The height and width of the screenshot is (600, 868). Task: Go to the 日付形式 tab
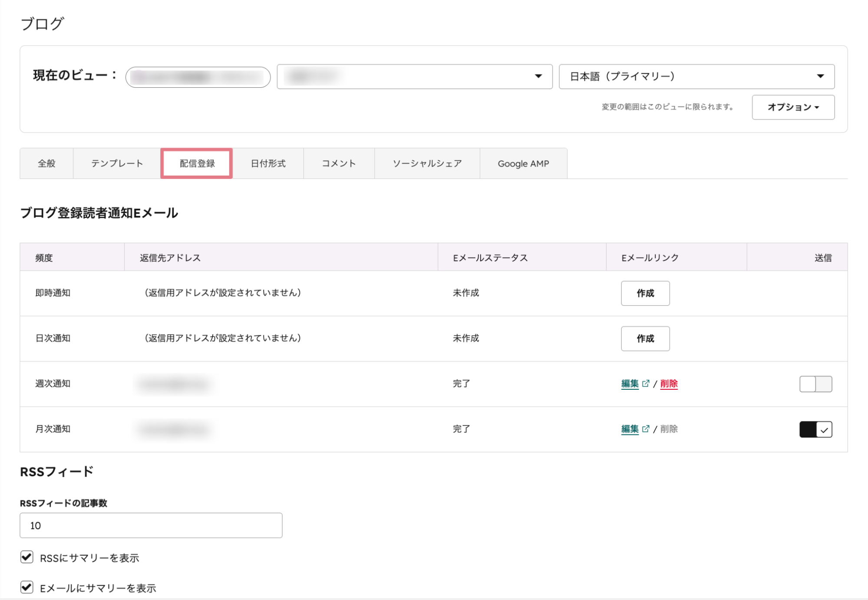tap(268, 163)
